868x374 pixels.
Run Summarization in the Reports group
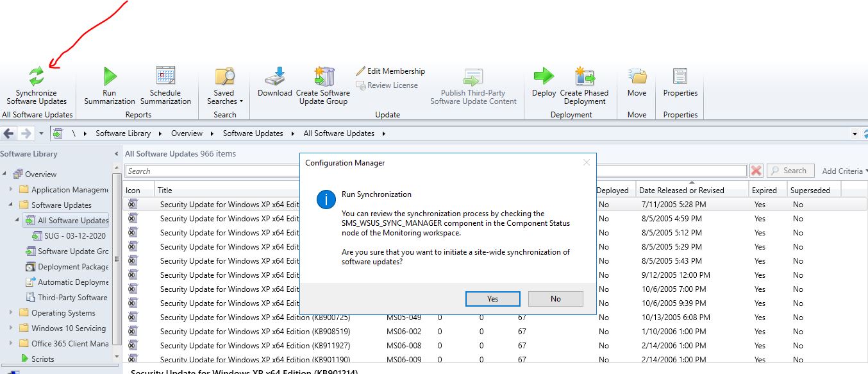[x=108, y=84]
